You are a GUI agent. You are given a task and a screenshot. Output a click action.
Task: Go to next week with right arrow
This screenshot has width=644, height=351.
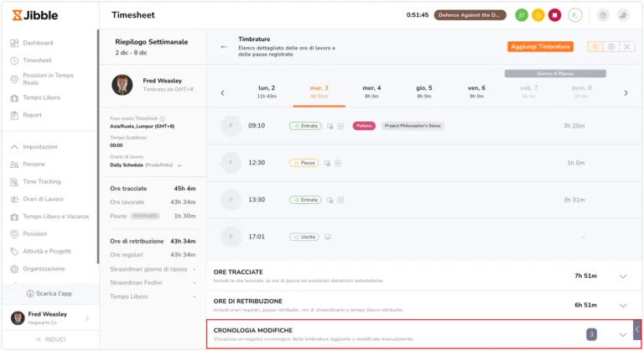[626, 92]
